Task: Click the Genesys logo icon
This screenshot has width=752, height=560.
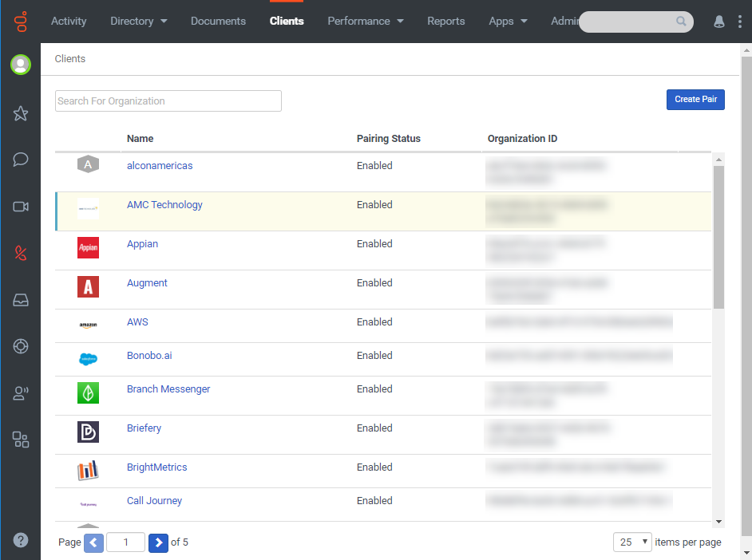Action: point(21,22)
